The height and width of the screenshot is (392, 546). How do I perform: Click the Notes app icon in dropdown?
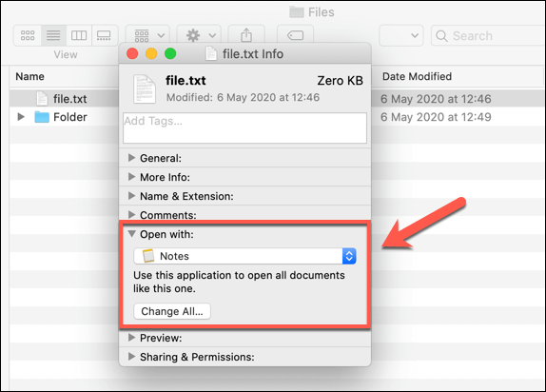[x=148, y=256]
